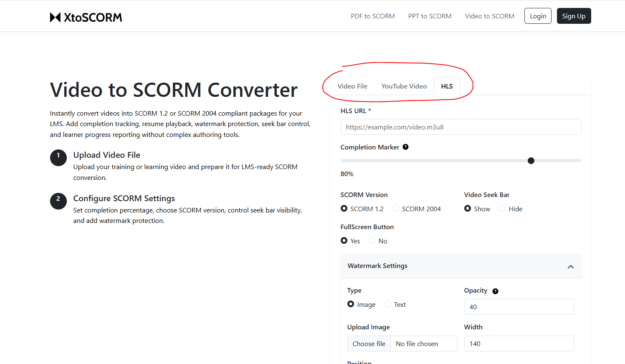This screenshot has width=625, height=364.
Task: Select Text watermark type
Action: click(x=387, y=304)
